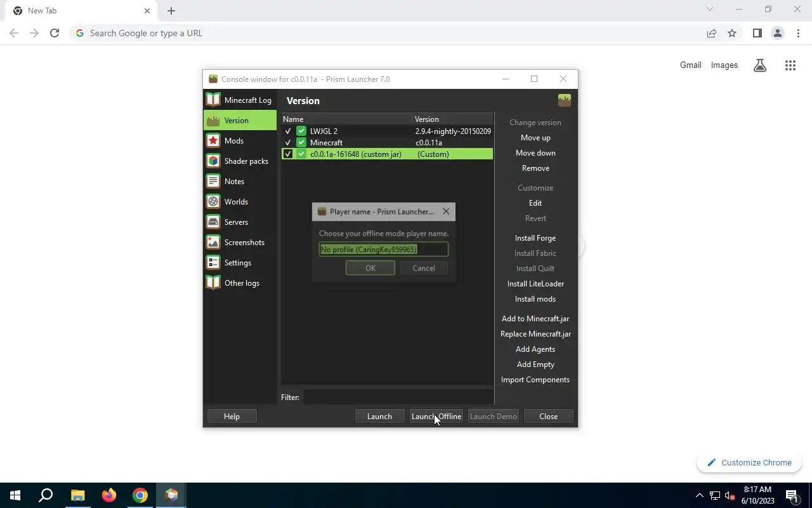Open the Minecraft Log page
The width and height of the screenshot is (812, 508).
click(240, 100)
